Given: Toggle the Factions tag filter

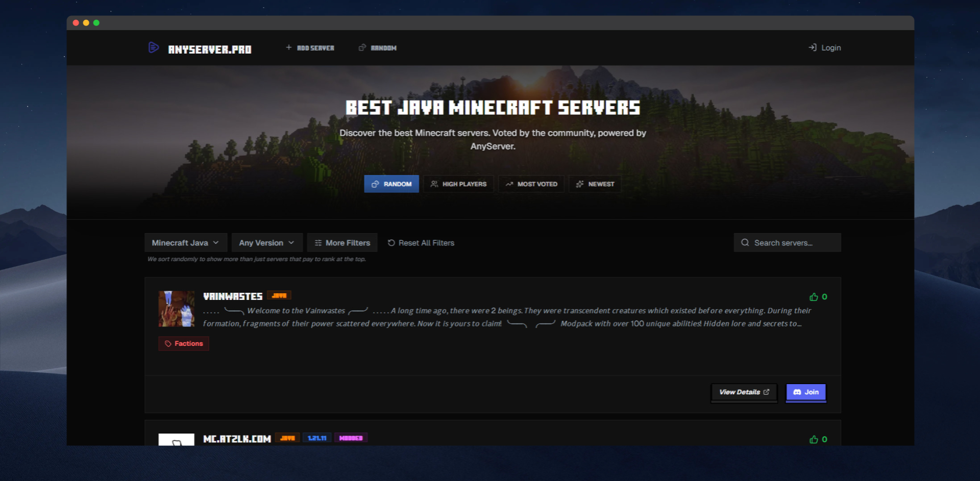Looking at the screenshot, I should pos(183,343).
